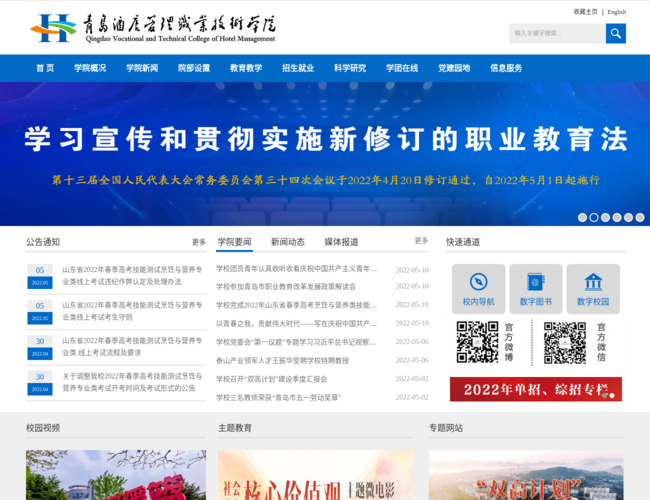Click 2022年单招、综招专栏 red banner
The height and width of the screenshot is (500, 650).
(535, 389)
